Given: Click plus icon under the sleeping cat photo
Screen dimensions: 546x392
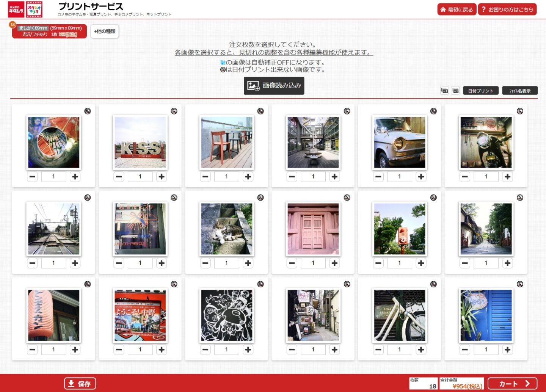Looking at the screenshot, I should click(248, 263).
